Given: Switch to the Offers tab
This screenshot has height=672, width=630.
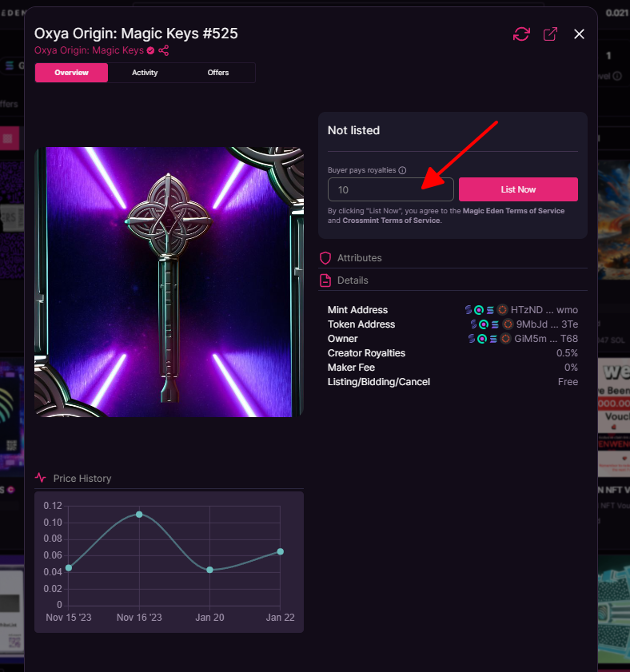Looking at the screenshot, I should pyautogui.click(x=218, y=73).
